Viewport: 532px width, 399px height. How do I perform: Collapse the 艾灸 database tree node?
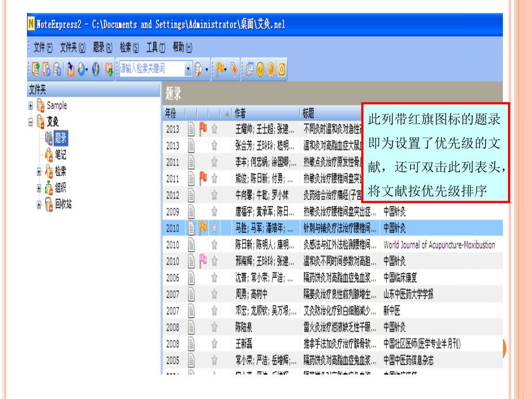(31, 122)
